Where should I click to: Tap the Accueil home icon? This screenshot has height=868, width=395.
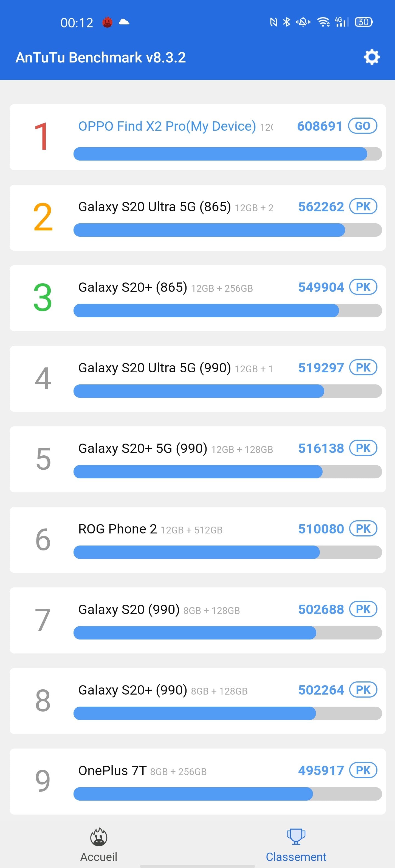[98, 837]
